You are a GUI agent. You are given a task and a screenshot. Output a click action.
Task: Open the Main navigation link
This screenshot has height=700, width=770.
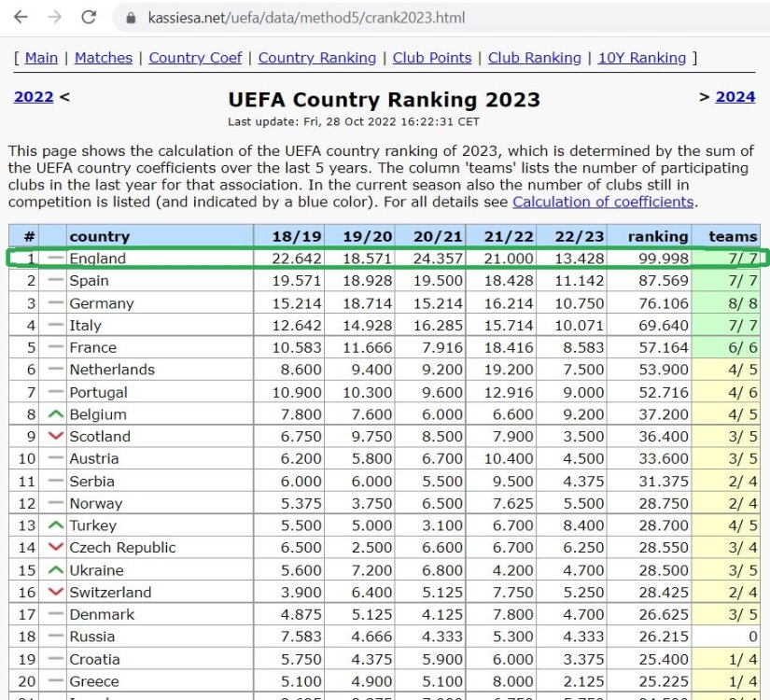tap(41, 58)
